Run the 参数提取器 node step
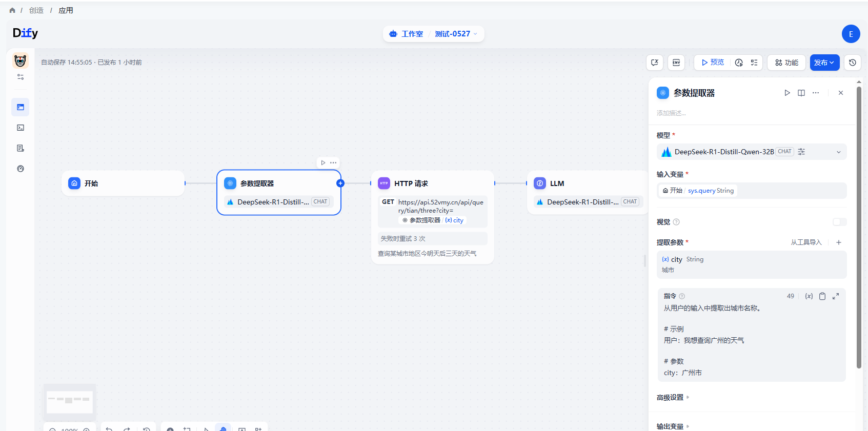This screenshot has width=868, height=431. point(787,93)
